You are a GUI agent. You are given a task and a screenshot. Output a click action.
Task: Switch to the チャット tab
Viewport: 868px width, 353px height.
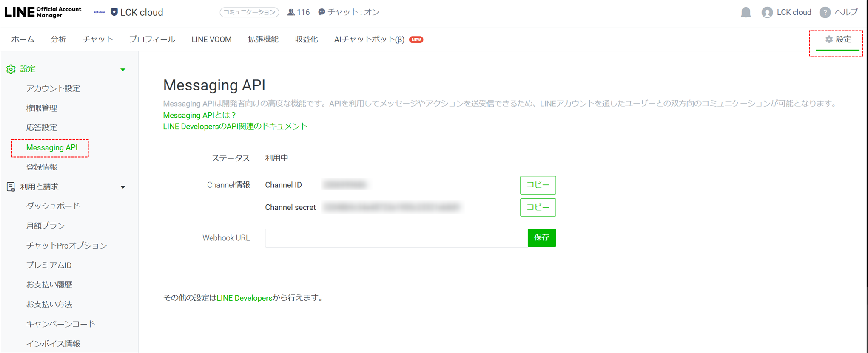pyautogui.click(x=98, y=40)
